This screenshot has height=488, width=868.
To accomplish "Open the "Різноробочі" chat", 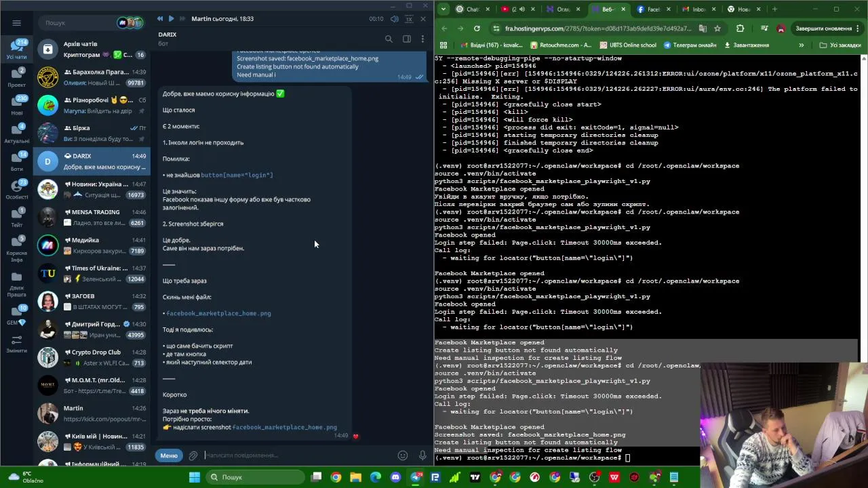I will (92, 105).
